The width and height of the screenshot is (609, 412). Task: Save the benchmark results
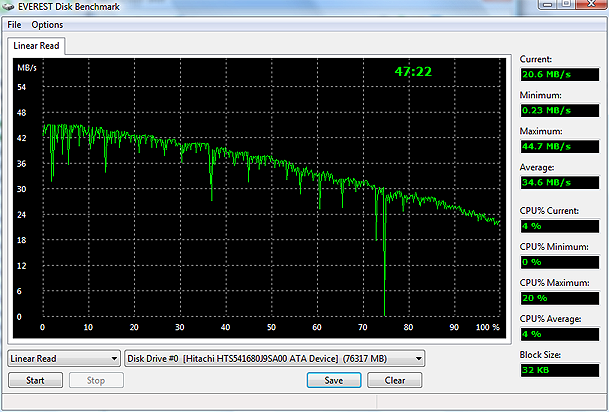[334, 380]
